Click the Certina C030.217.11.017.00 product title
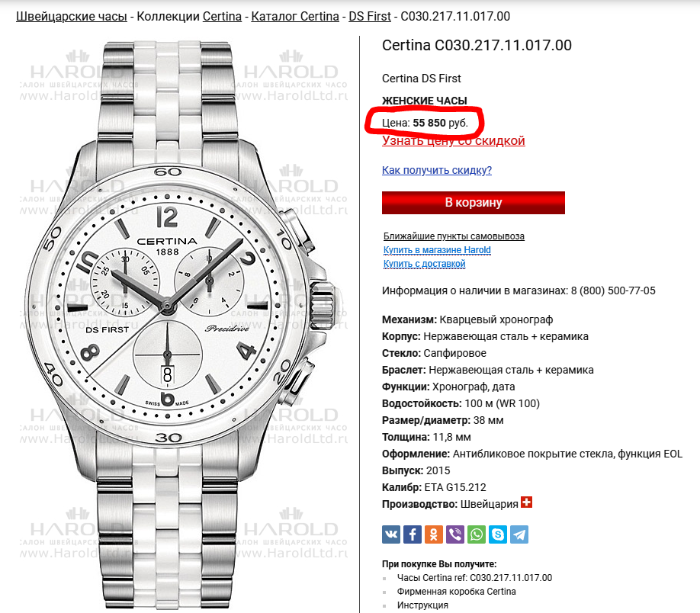This screenshot has height=613, width=700. (476, 46)
